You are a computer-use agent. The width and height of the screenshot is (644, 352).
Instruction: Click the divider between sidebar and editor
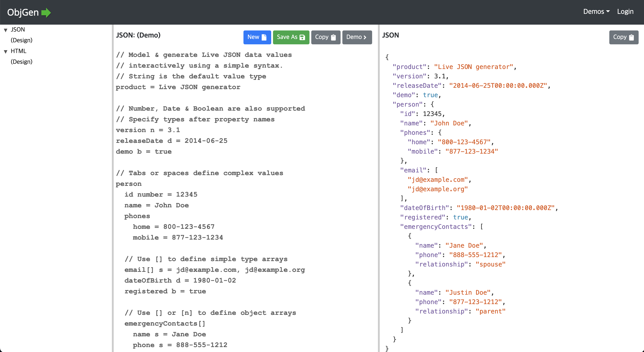pyautogui.click(x=113, y=188)
